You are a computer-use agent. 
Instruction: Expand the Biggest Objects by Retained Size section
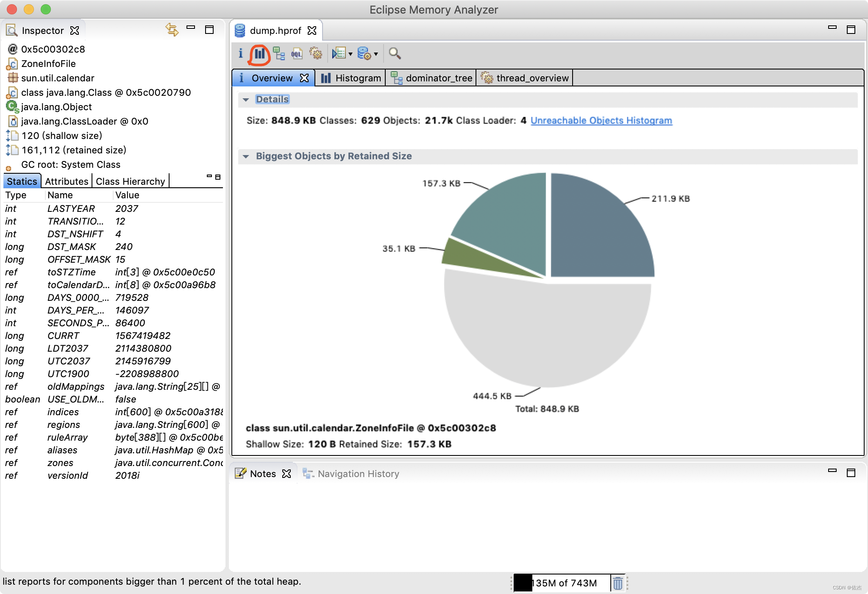[247, 156]
